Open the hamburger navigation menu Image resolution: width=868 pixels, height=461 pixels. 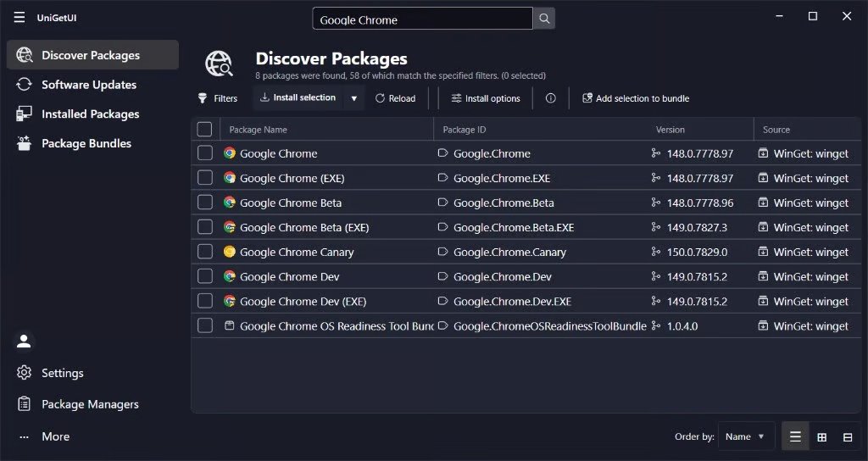tap(19, 17)
